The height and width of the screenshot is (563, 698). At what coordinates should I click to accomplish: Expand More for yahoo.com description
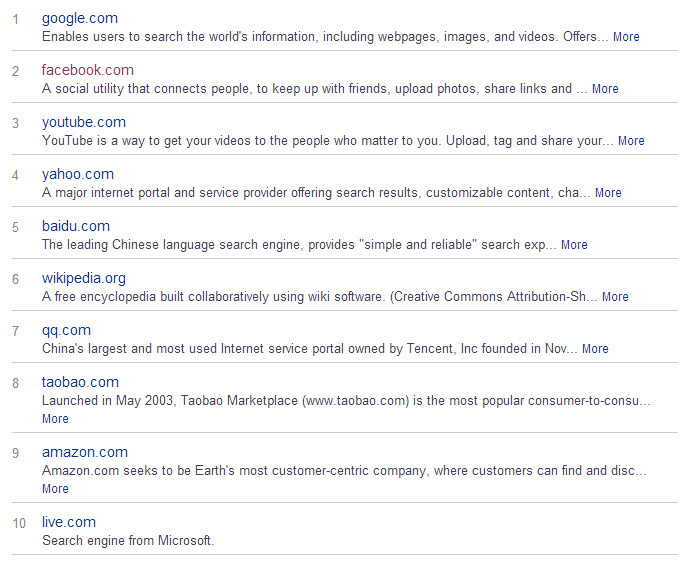pyautogui.click(x=608, y=193)
